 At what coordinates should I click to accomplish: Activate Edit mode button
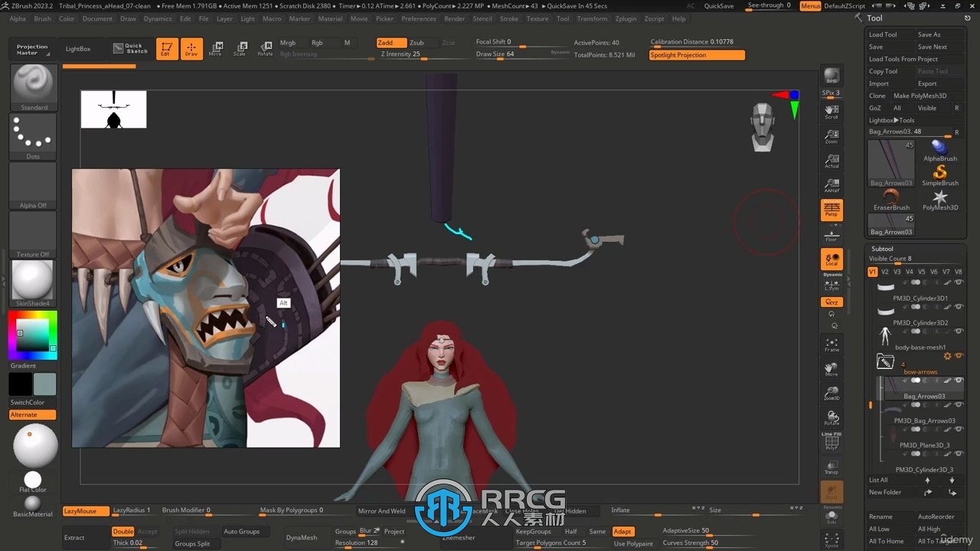point(167,49)
